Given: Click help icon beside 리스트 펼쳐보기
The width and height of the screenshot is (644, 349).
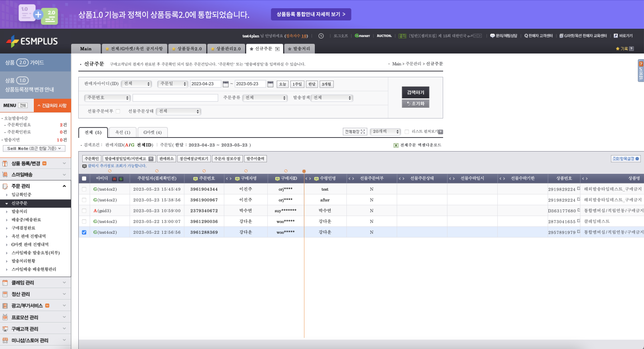Looking at the screenshot, I should coord(441,132).
